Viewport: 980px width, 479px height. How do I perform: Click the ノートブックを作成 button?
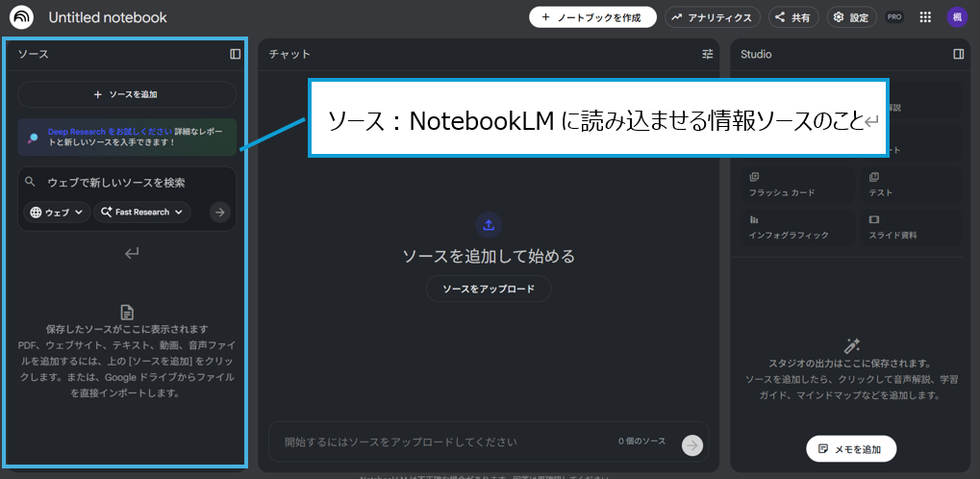point(592,17)
